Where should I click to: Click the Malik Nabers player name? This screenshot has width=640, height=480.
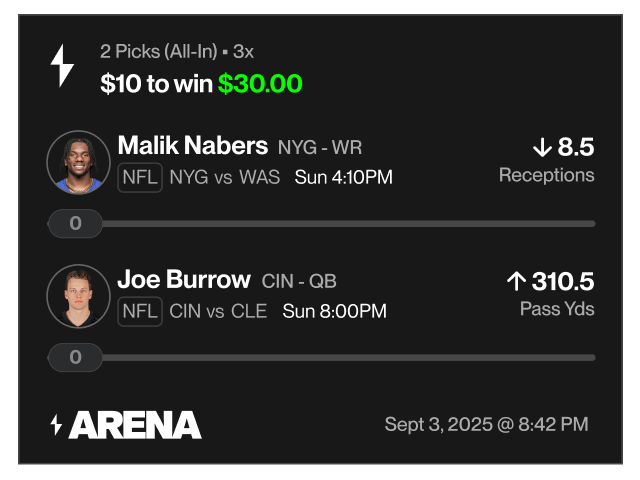[x=192, y=146]
